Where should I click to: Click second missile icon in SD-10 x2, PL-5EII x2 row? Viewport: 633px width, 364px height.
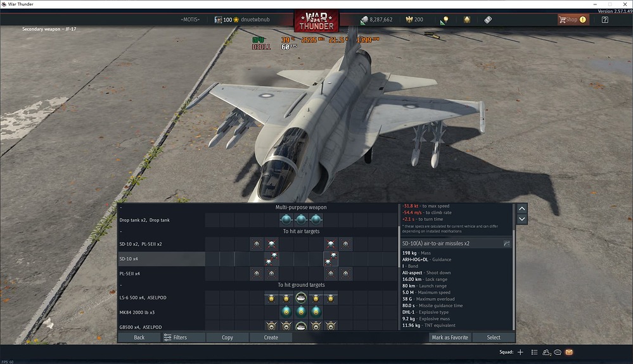(271, 244)
